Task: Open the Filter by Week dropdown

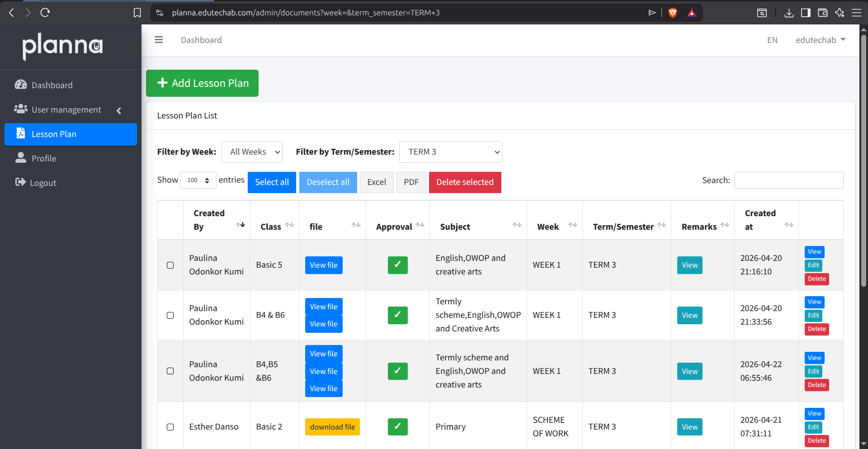Action: [x=252, y=152]
